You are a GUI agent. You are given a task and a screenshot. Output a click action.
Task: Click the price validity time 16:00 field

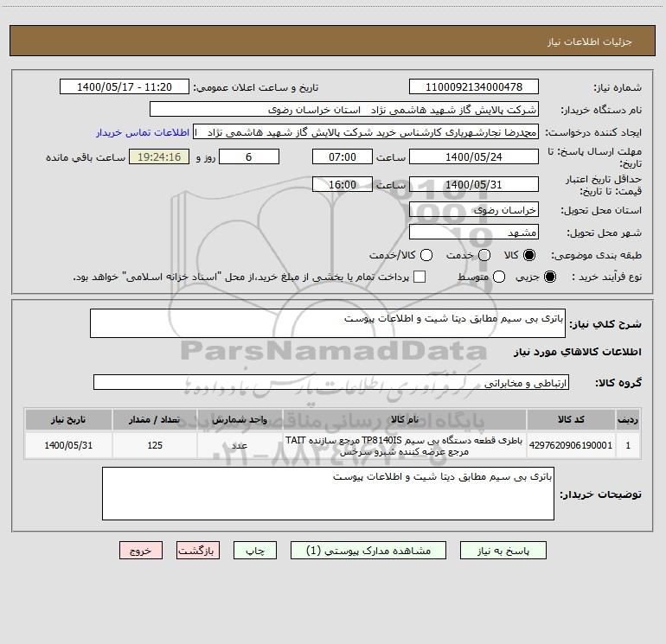click(x=343, y=184)
